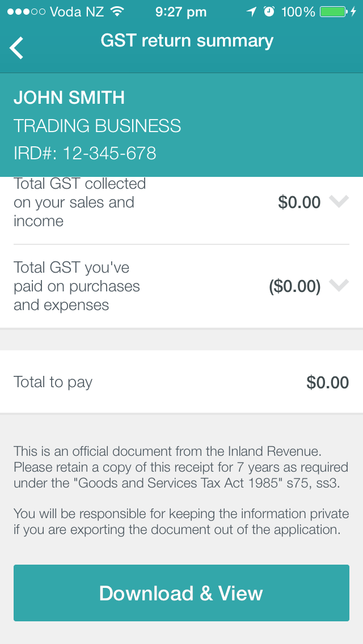Tap the Total to pay row
The image size is (363, 644).
click(x=181, y=382)
